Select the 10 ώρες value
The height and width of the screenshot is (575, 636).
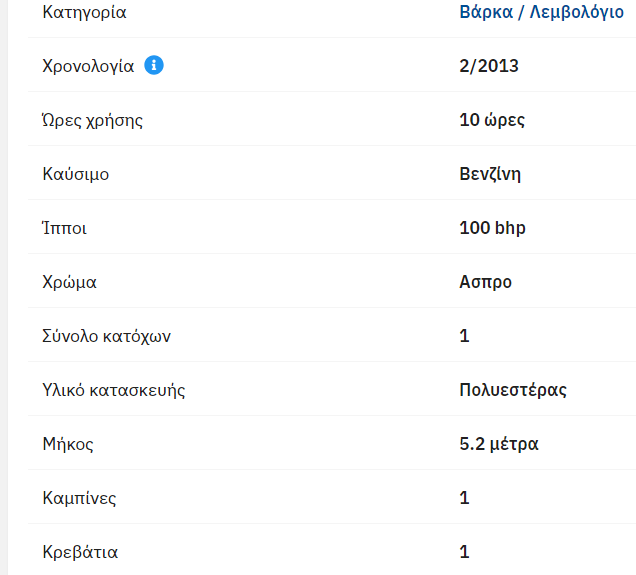click(x=492, y=121)
